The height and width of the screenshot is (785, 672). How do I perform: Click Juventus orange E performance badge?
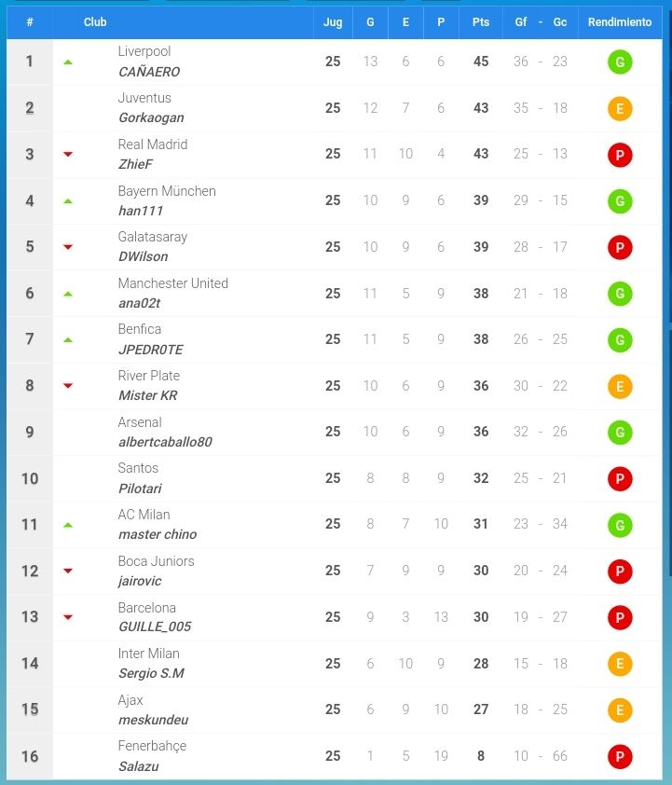pos(620,109)
